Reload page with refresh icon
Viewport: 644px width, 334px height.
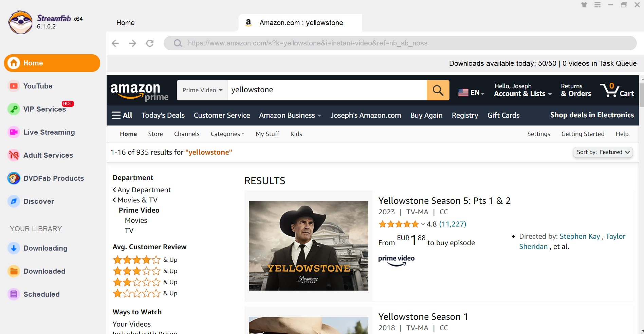click(150, 43)
